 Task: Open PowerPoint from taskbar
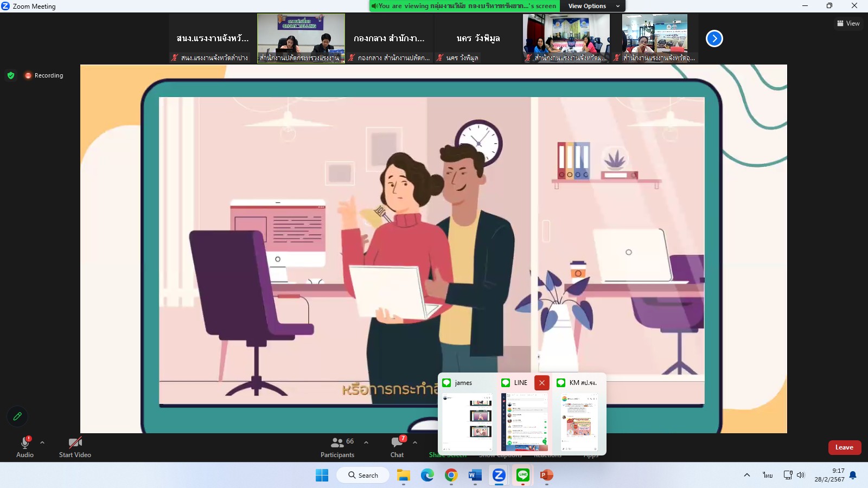tap(547, 475)
